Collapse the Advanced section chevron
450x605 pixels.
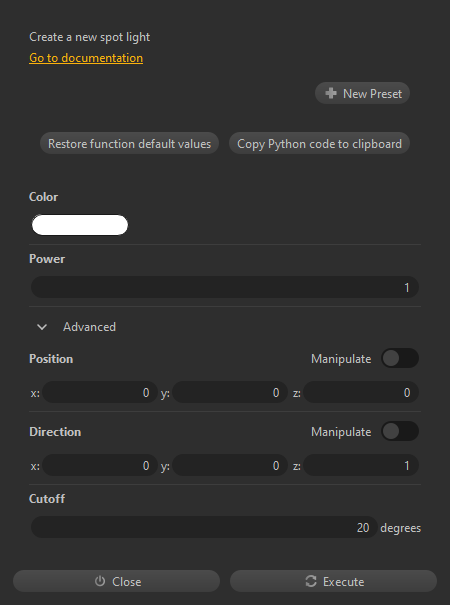tap(42, 327)
